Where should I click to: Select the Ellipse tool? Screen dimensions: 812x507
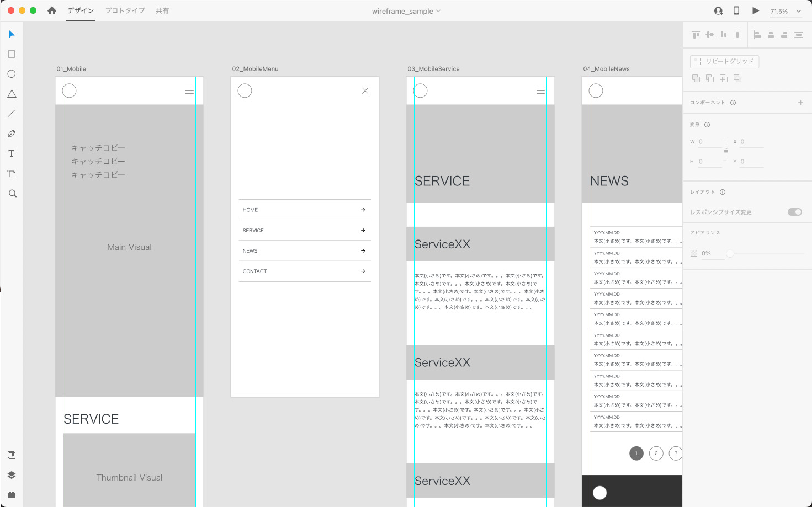(12, 74)
